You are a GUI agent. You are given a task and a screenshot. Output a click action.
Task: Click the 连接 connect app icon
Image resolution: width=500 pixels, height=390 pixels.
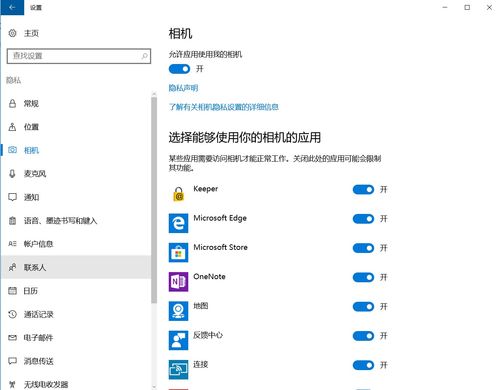178,370
